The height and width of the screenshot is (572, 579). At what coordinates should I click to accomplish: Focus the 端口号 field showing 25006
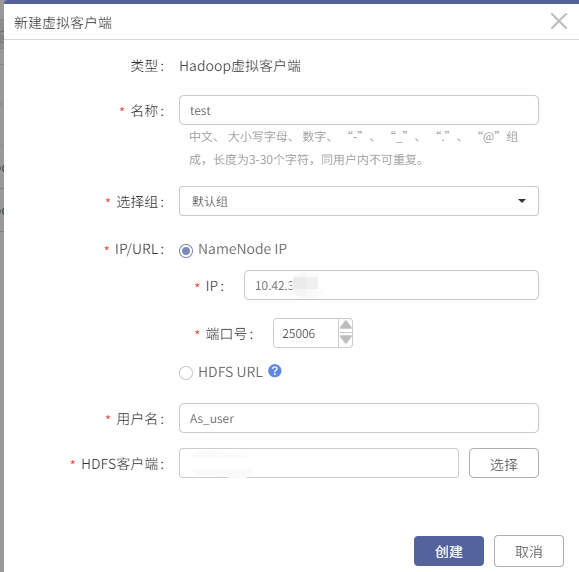tap(306, 333)
